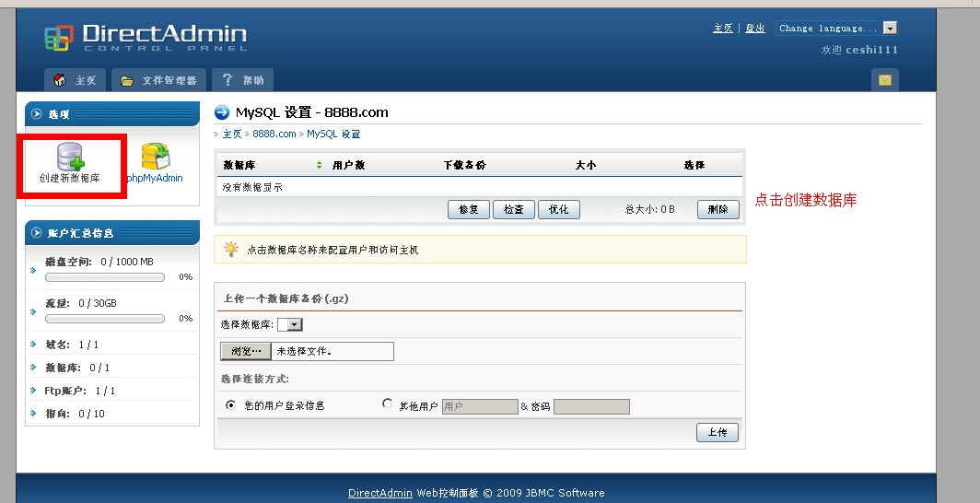Click the question mark Help icon
The width and height of the screenshot is (980, 503).
tap(227, 79)
